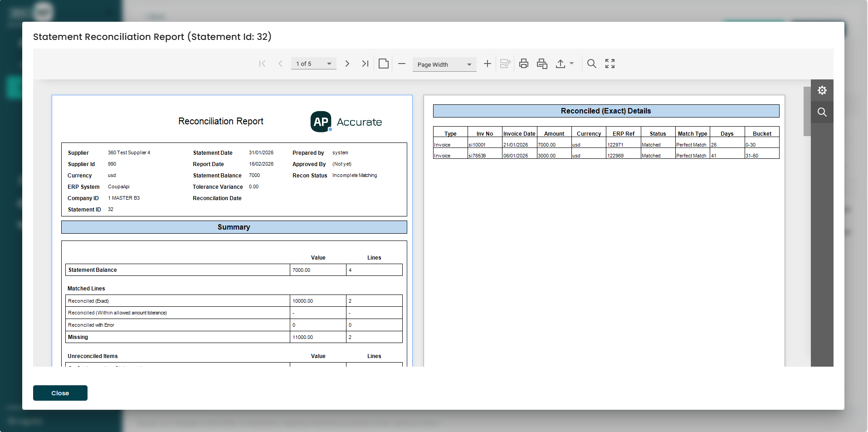Switch page layout using the single page icon
868x432 pixels.
click(383, 64)
